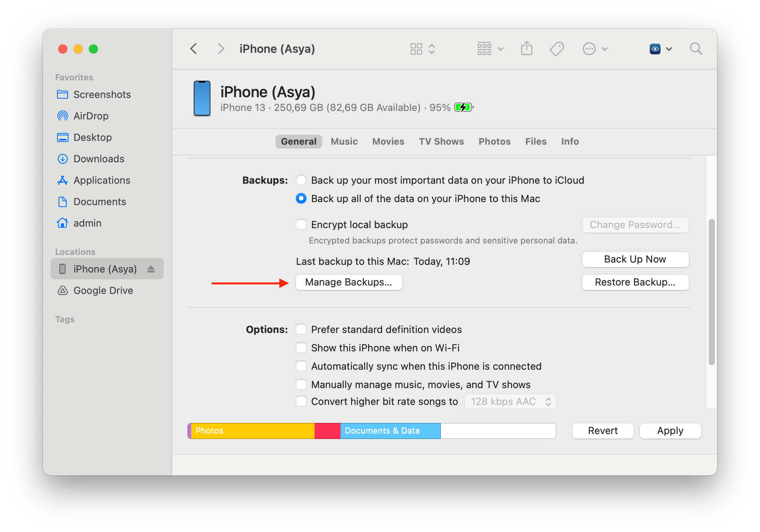Viewport: 760px width, 532px height.
Task: Select the Downloads sidebar item
Action: pyautogui.click(x=98, y=158)
